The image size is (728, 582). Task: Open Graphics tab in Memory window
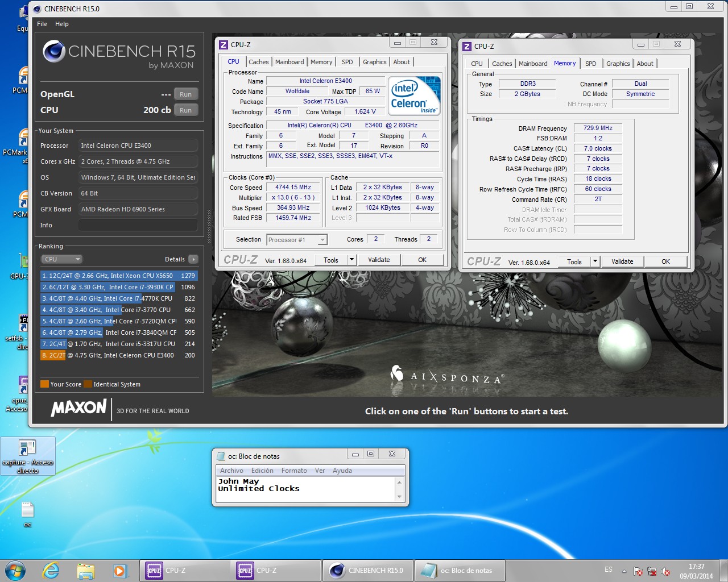618,64
